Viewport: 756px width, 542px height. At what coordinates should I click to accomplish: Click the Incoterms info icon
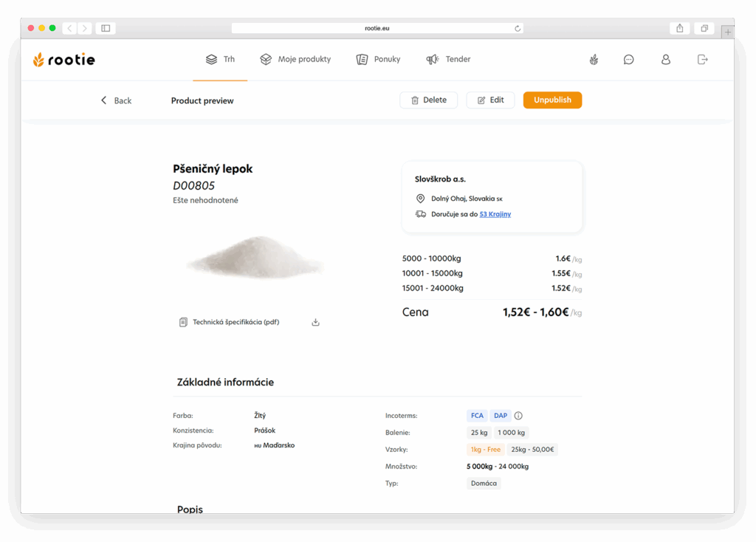[518, 416]
